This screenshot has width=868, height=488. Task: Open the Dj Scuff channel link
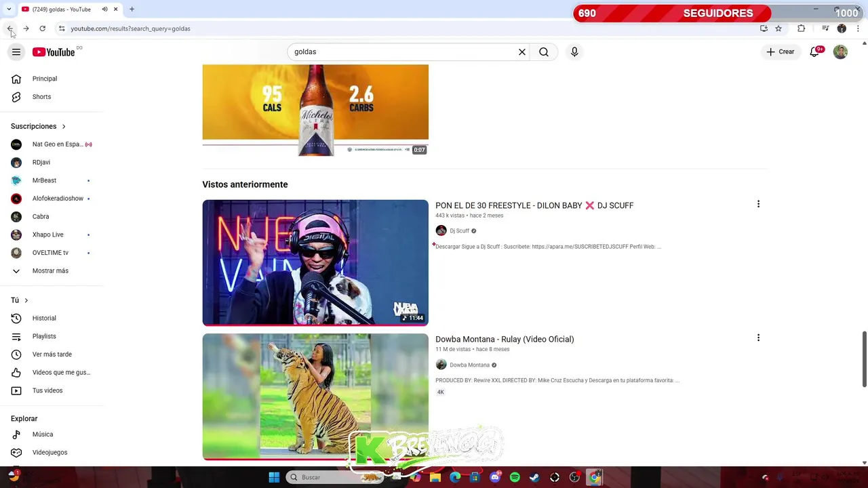pyautogui.click(x=459, y=230)
